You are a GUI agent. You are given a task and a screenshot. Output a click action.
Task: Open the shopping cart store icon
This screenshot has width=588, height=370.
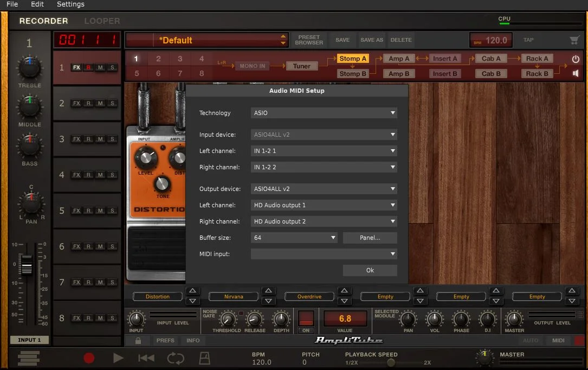(574, 40)
